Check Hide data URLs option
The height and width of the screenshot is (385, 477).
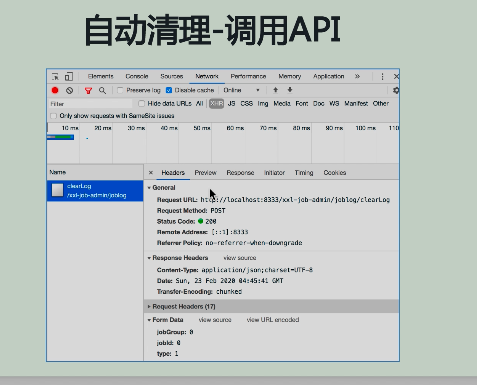click(x=141, y=104)
